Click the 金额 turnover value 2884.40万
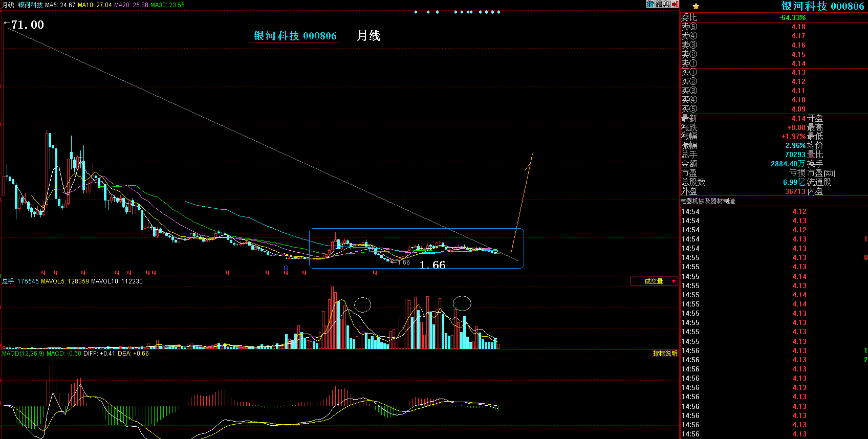 788,164
